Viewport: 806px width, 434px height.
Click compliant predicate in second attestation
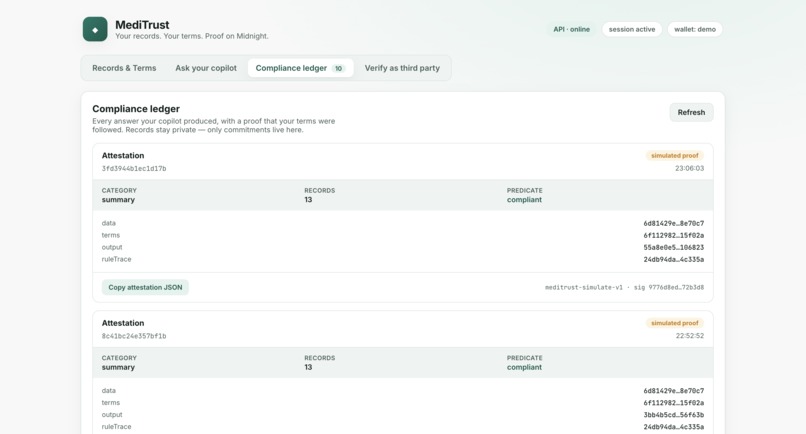point(524,368)
